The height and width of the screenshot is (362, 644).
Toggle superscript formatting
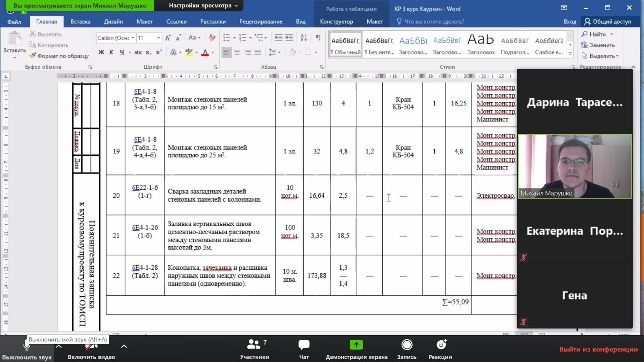click(158, 52)
